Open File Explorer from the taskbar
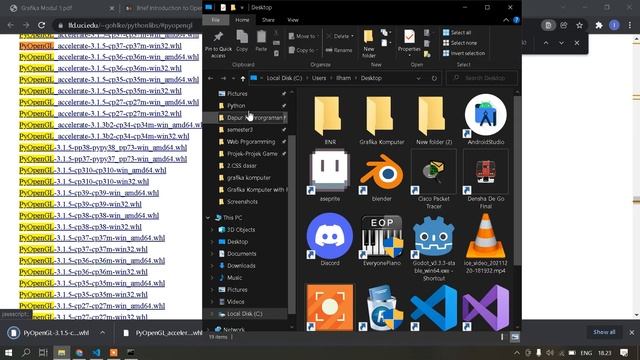The width and height of the screenshot is (640, 360). [61, 352]
